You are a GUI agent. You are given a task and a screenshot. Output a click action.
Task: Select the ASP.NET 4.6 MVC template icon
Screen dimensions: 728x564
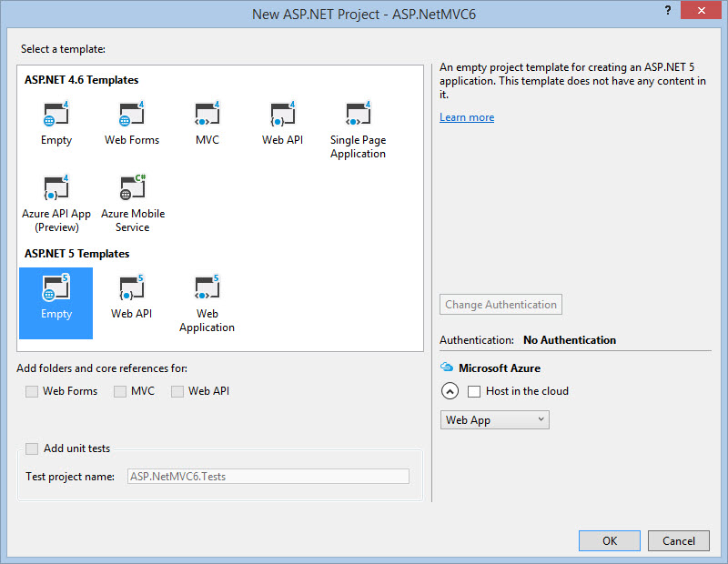coord(207,114)
